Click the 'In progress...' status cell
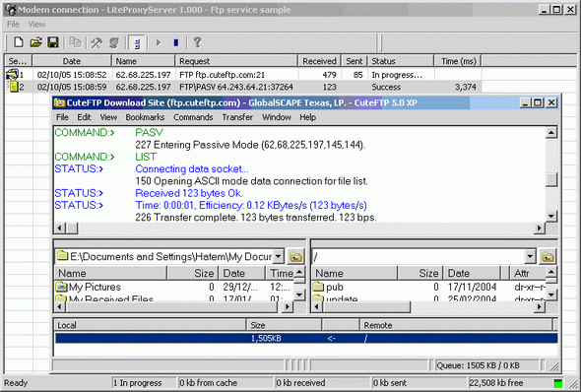The height and width of the screenshot is (392, 581). point(397,75)
